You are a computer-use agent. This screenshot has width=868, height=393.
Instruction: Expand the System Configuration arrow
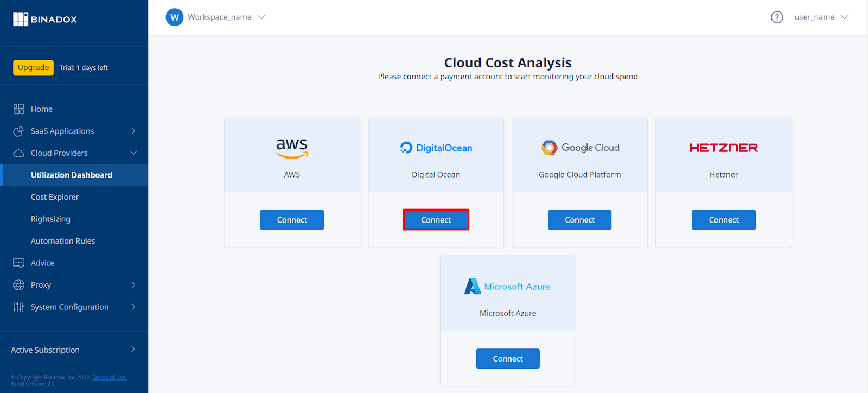[133, 307]
